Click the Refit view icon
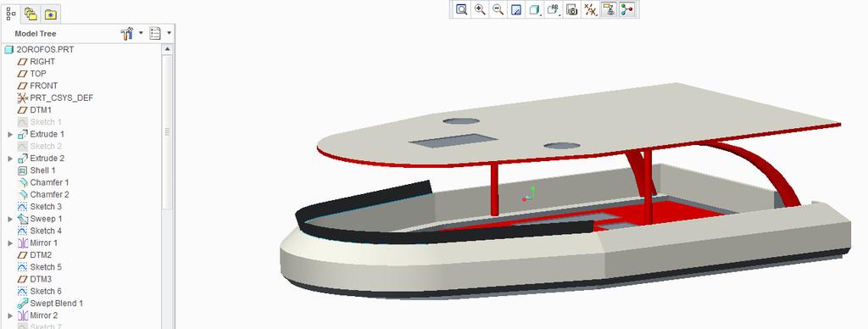 coord(461,9)
